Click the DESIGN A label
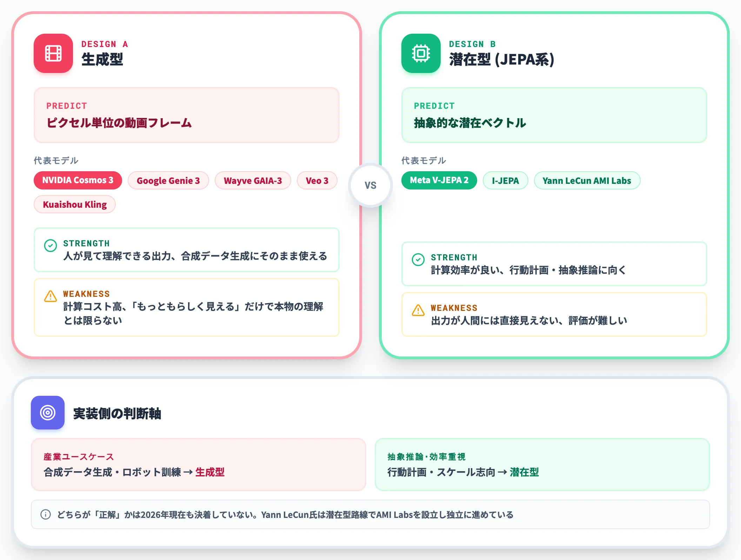 (105, 44)
